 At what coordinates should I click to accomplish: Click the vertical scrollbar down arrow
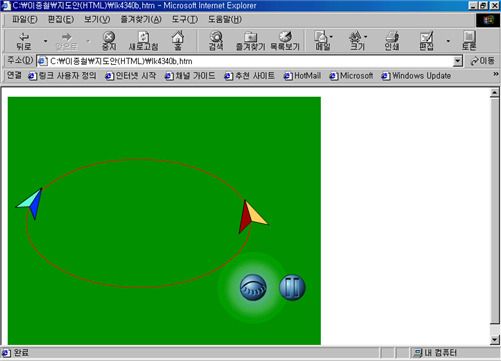point(495,340)
